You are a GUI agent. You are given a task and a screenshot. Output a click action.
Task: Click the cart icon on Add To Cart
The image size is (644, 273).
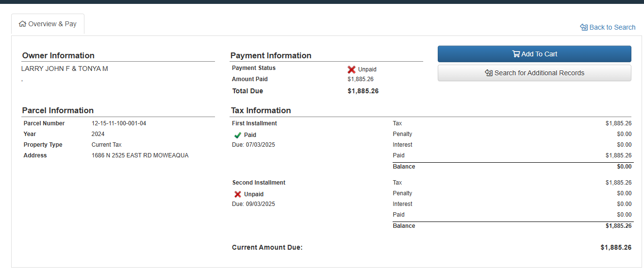tap(515, 54)
